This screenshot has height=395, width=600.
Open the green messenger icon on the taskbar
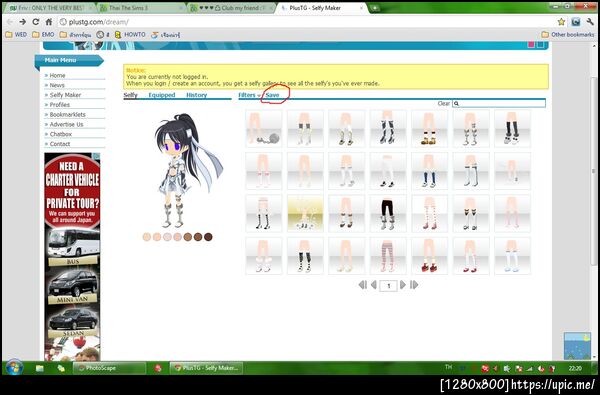(61, 368)
